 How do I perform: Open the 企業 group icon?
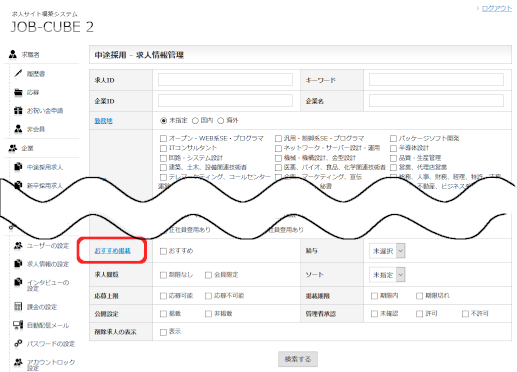[x=13, y=148]
